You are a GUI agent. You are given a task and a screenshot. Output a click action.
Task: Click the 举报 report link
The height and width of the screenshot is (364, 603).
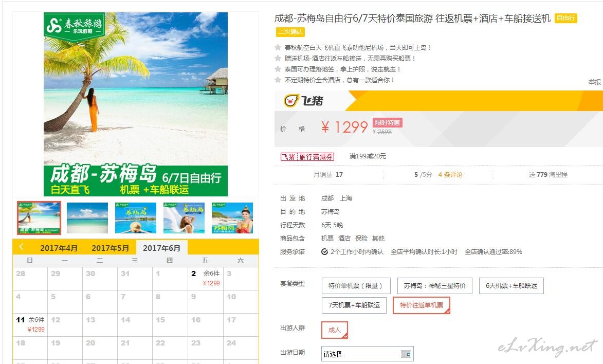coord(594,82)
